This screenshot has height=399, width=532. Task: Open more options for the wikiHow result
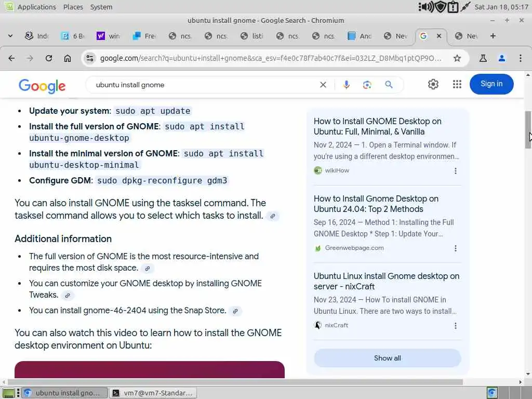(x=455, y=170)
